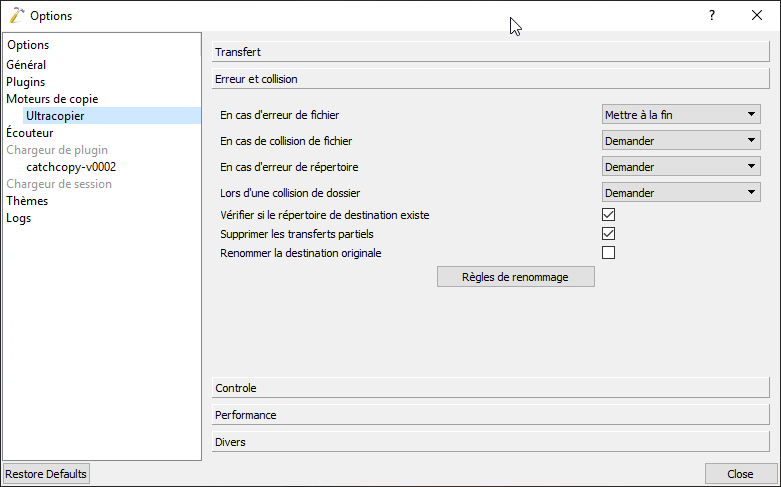Screen dimensions: 781x487
Task: Expand the Transfert section
Action: [x=490, y=52]
